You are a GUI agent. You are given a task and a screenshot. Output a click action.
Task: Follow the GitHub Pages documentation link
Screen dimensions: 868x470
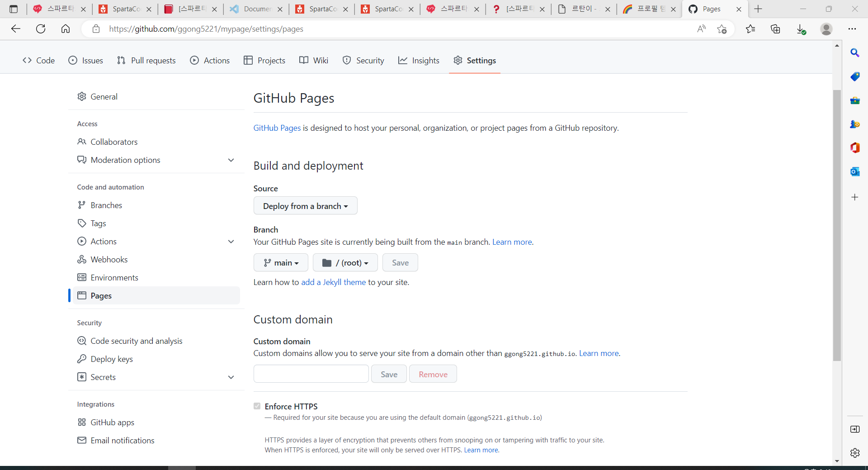click(277, 128)
